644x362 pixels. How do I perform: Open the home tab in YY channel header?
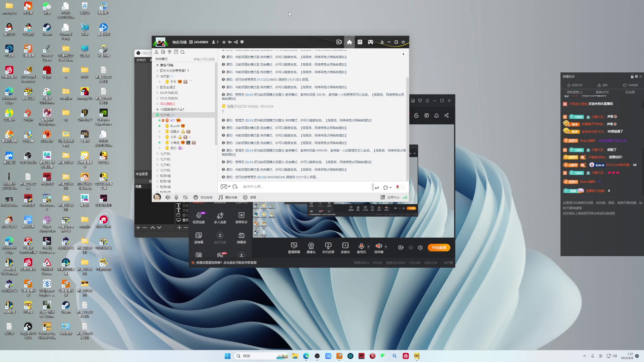pos(349,42)
